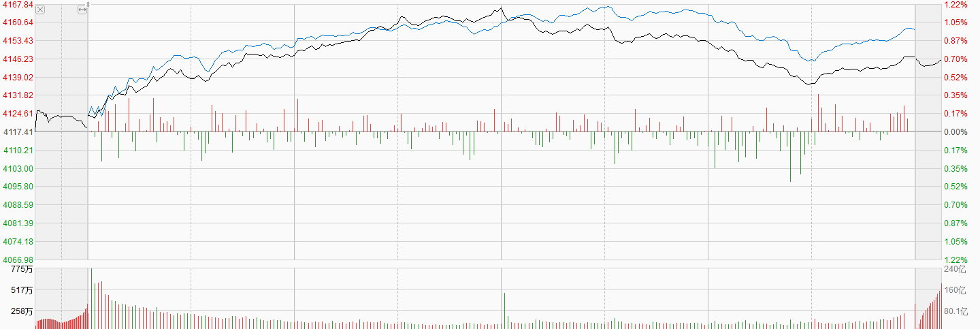The width and height of the screenshot is (980, 329).
Task: Select the red 0.52% percentage label
Action: tap(955, 77)
